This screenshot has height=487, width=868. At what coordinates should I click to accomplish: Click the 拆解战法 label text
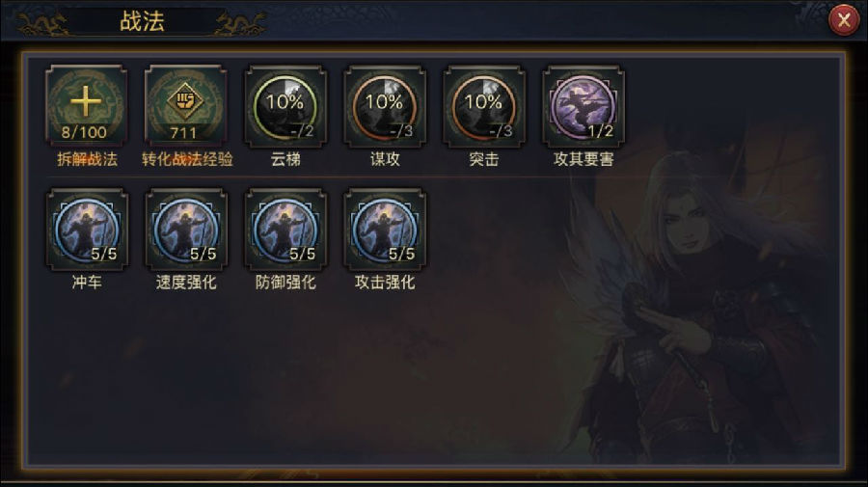[87, 159]
